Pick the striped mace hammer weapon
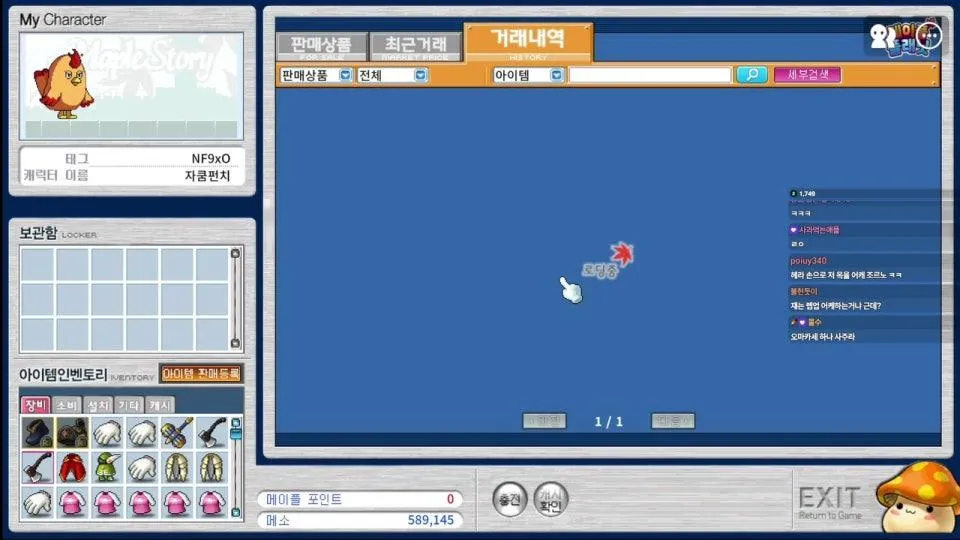 (x=177, y=432)
